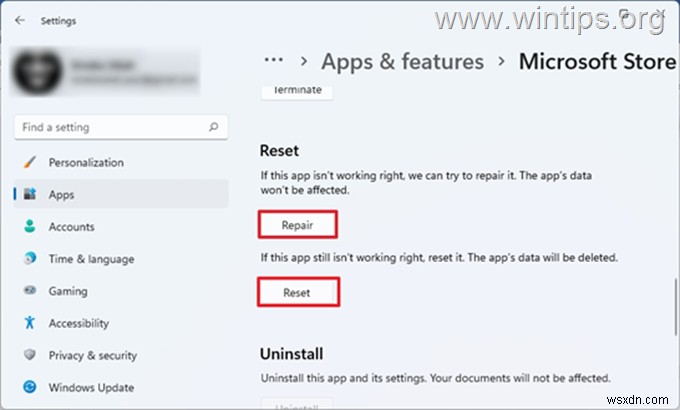Click the Reset section heading
This screenshot has height=410, width=680.
[279, 151]
